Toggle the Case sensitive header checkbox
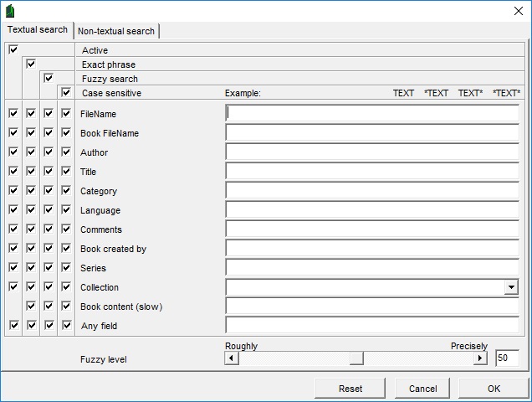This screenshot has height=402, width=532. [66, 92]
